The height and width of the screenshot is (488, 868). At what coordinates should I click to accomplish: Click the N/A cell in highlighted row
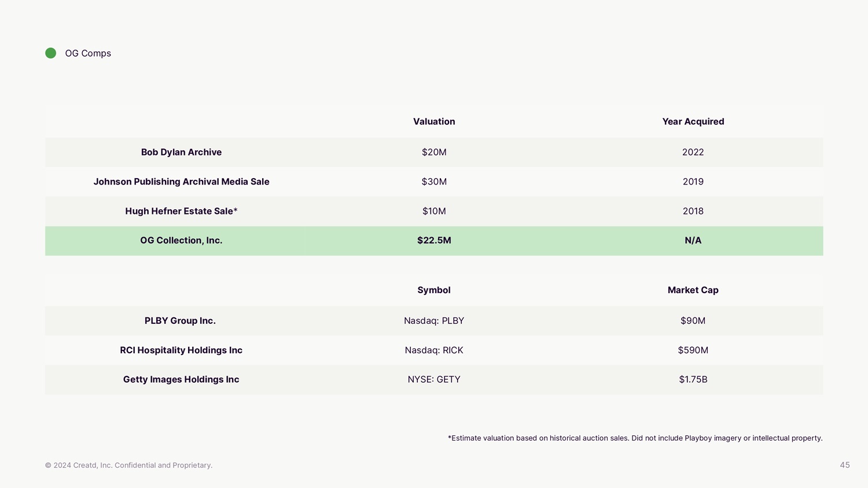pos(693,241)
